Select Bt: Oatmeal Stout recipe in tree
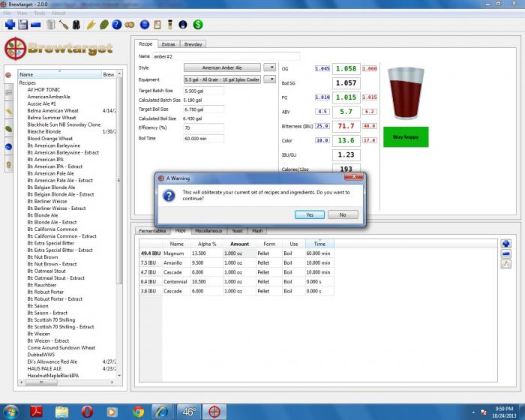The height and width of the screenshot is (420, 525). coord(46,271)
